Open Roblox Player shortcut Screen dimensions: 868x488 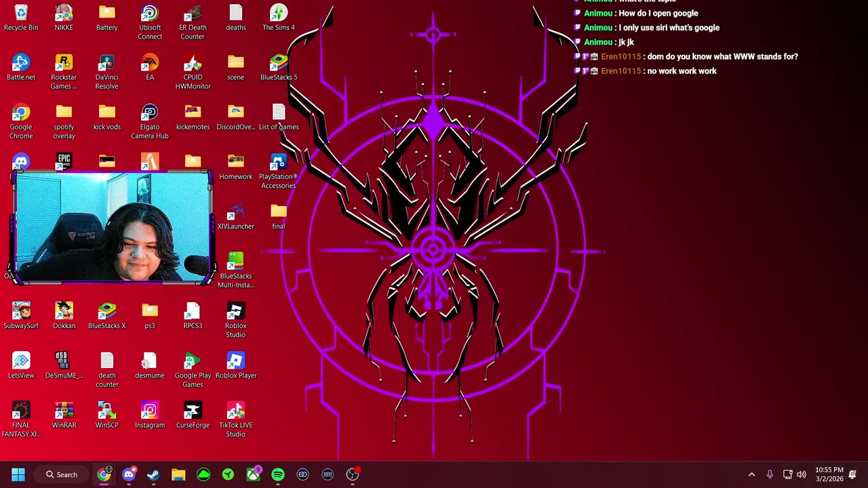(236, 366)
